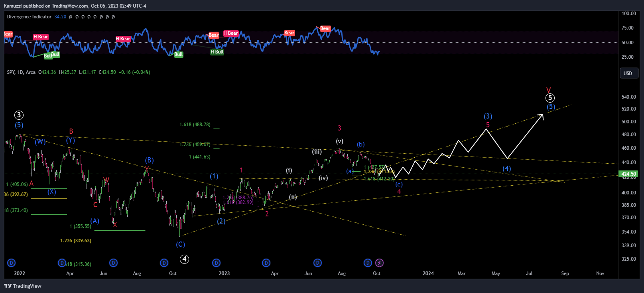Click the Divergence Indicator title
The image size is (644, 293).
[x=29, y=17]
